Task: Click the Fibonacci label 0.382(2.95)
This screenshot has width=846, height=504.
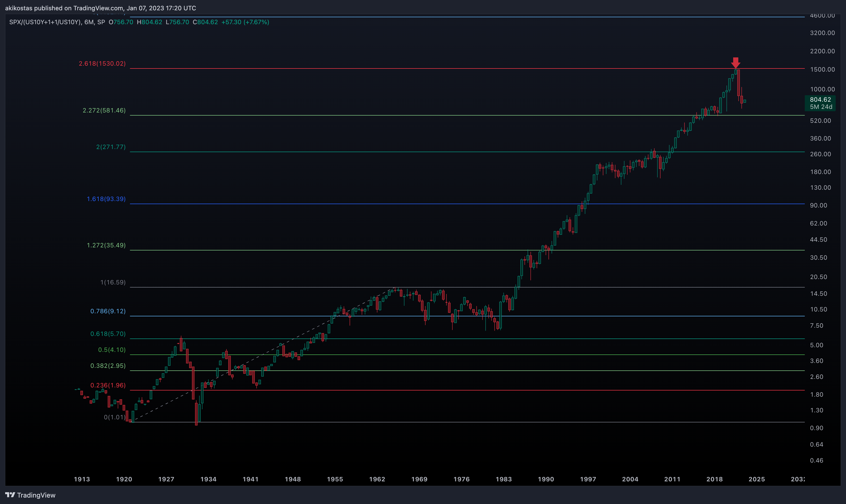Action: click(108, 366)
